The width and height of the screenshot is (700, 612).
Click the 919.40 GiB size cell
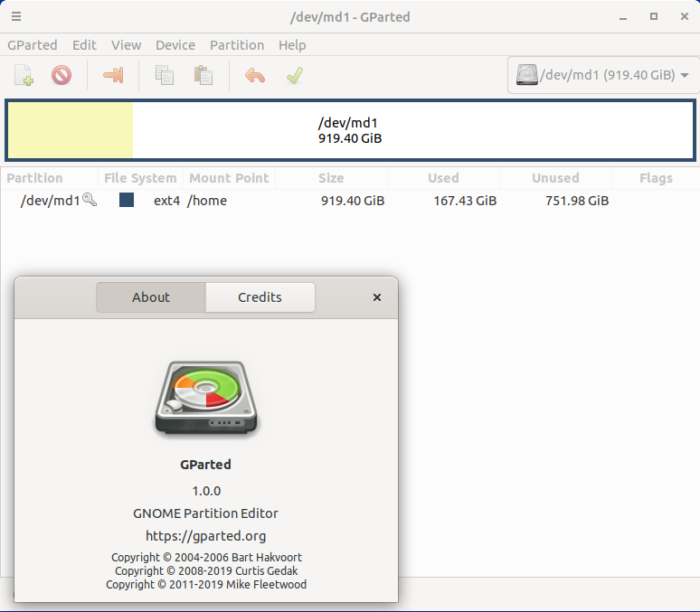(353, 201)
